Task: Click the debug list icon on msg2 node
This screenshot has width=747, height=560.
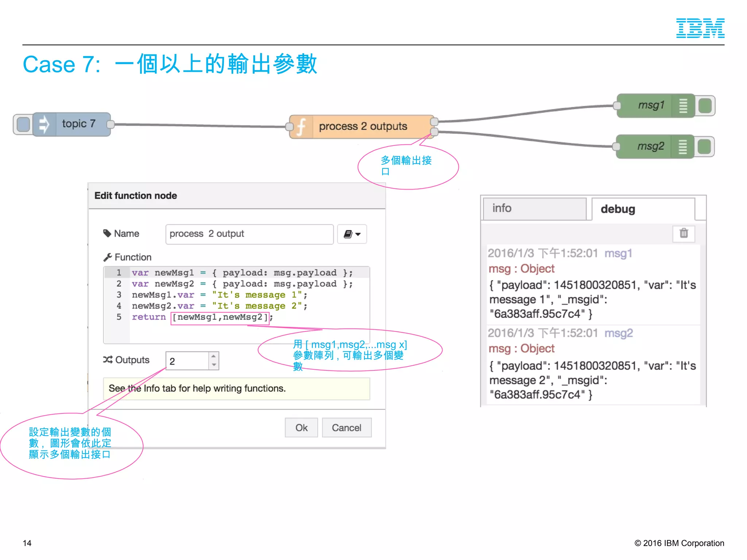Action: click(682, 147)
